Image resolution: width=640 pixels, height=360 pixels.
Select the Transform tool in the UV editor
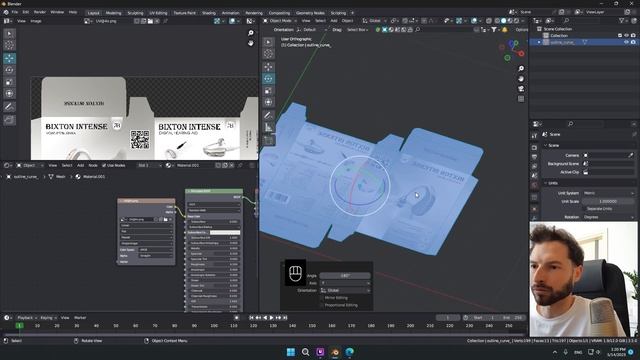pos(9,93)
